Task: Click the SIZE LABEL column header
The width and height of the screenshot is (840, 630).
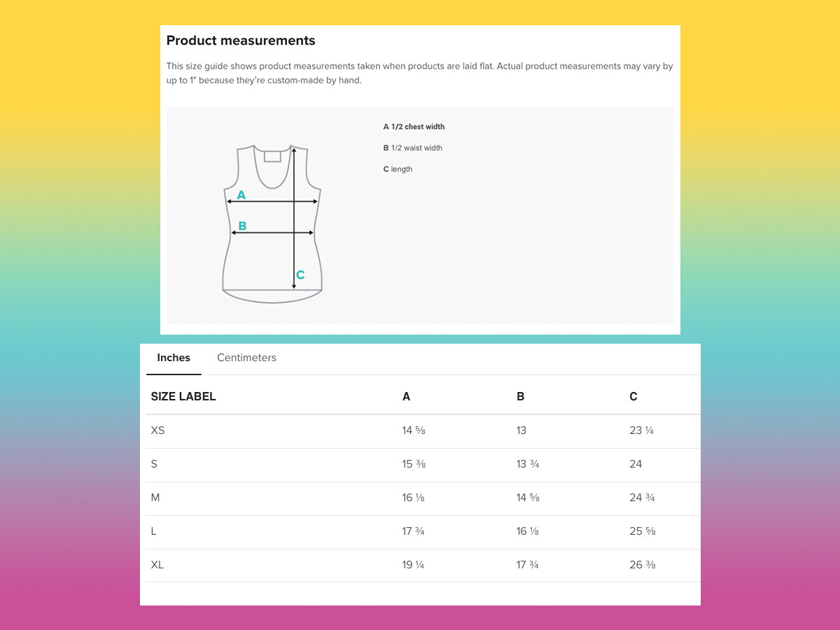Action: [183, 396]
